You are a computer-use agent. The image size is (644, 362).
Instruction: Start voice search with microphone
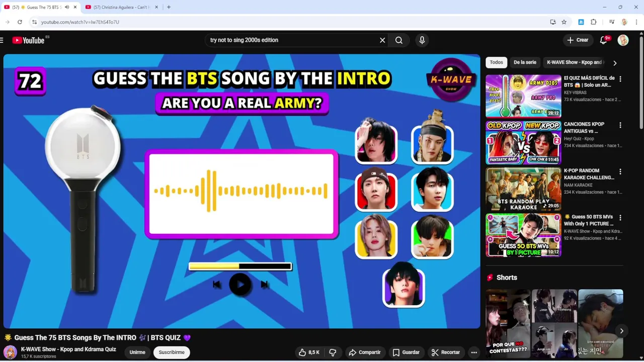422,40
